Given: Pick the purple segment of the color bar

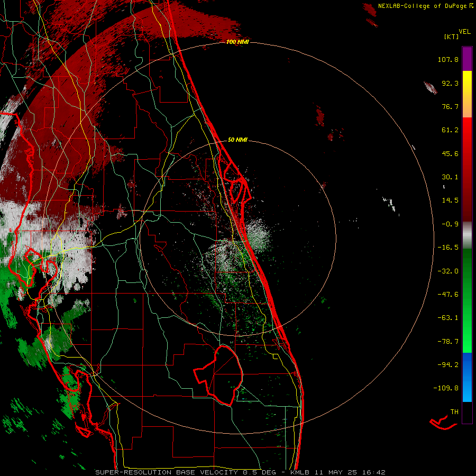Looking at the screenshot, I should coord(467,59).
